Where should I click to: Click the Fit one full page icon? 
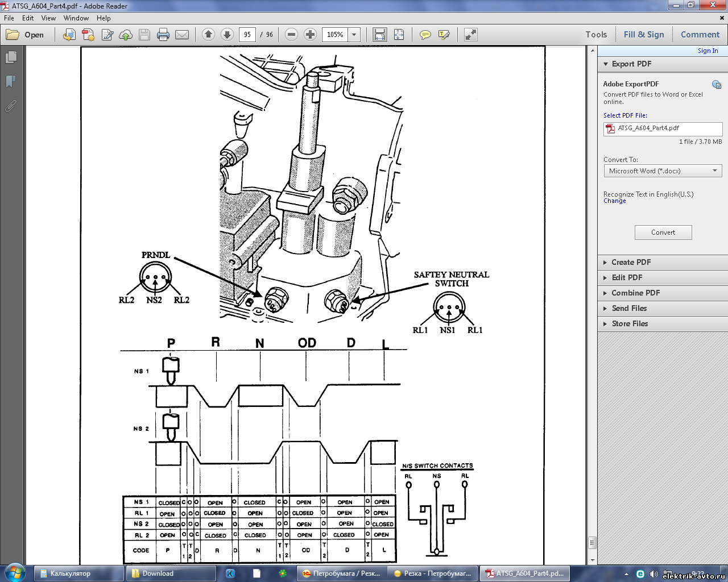(399, 35)
